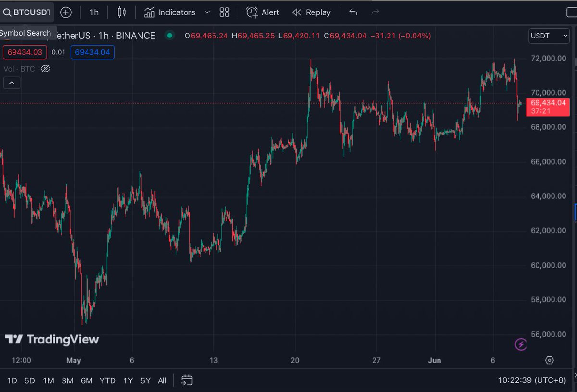Click the green market status dot

(169, 35)
